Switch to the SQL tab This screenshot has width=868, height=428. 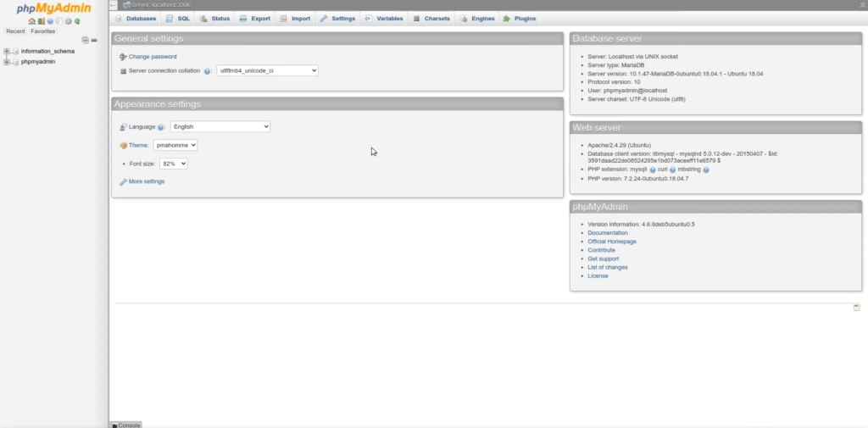tap(178, 19)
